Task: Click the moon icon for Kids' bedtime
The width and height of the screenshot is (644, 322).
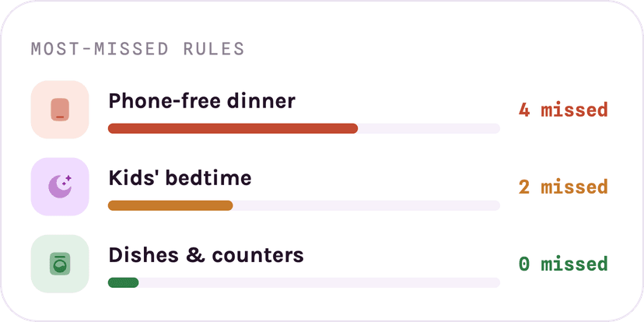Action: [60, 187]
